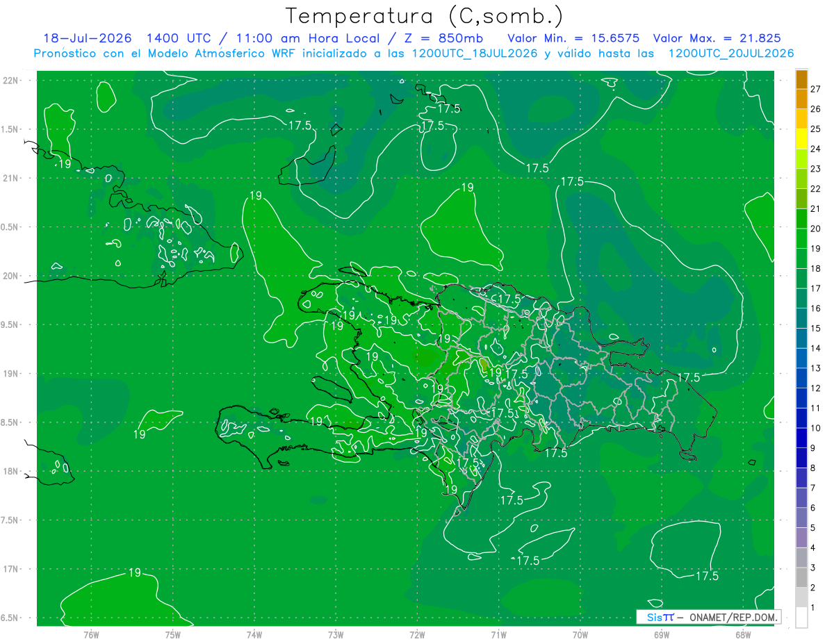Click the '72W' longitude label

point(417,634)
